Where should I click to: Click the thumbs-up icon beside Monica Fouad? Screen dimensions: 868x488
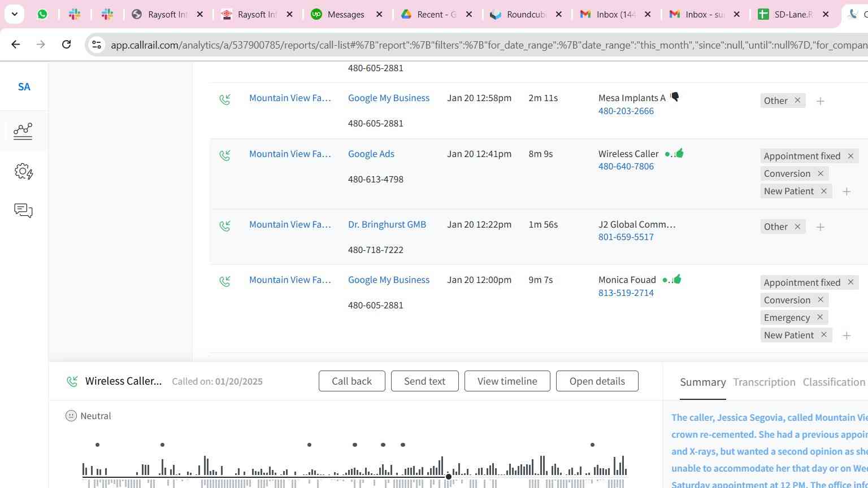677,279
